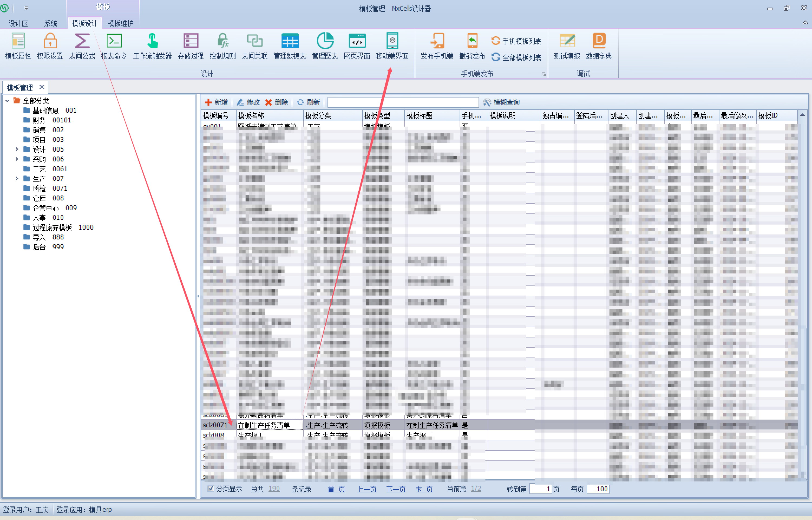The height and width of the screenshot is (520, 812).
Task: Expand the 采购 006 folder arrow
Action: pyautogui.click(x=17, y=159)
